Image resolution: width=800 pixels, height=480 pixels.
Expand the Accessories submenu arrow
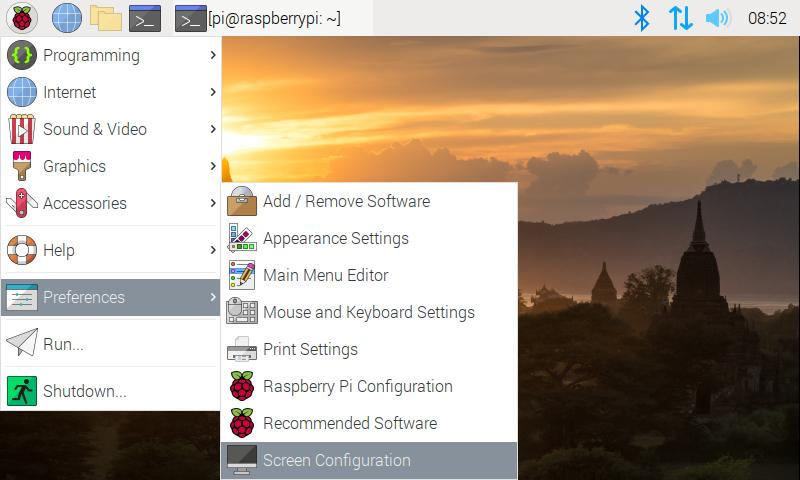tap(213, 203)
